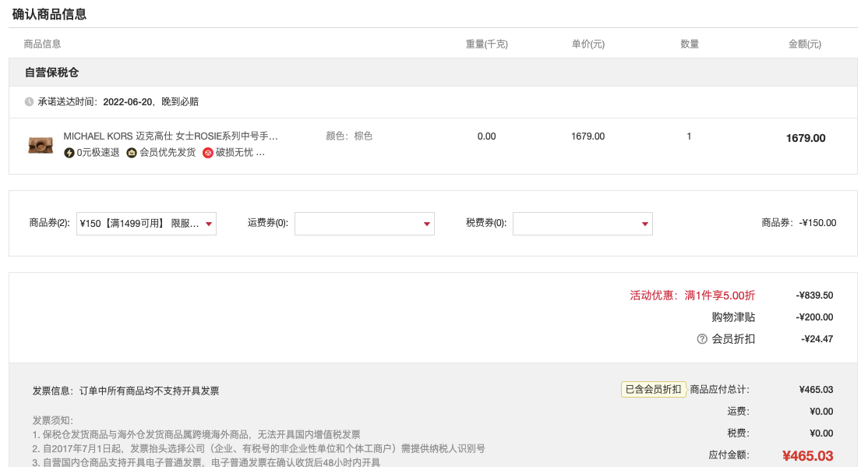Click the 自营保税仓 warehouse header
This screenshot has width=868, height=467.
pos(51,73)
